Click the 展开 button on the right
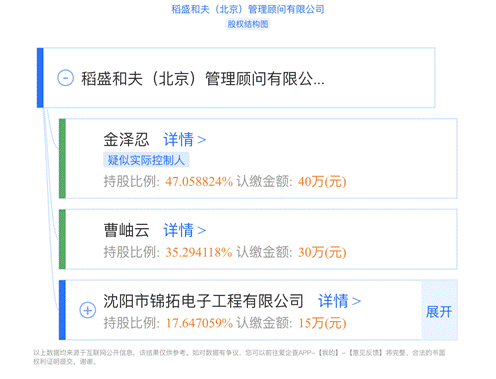 coord(439,312)
